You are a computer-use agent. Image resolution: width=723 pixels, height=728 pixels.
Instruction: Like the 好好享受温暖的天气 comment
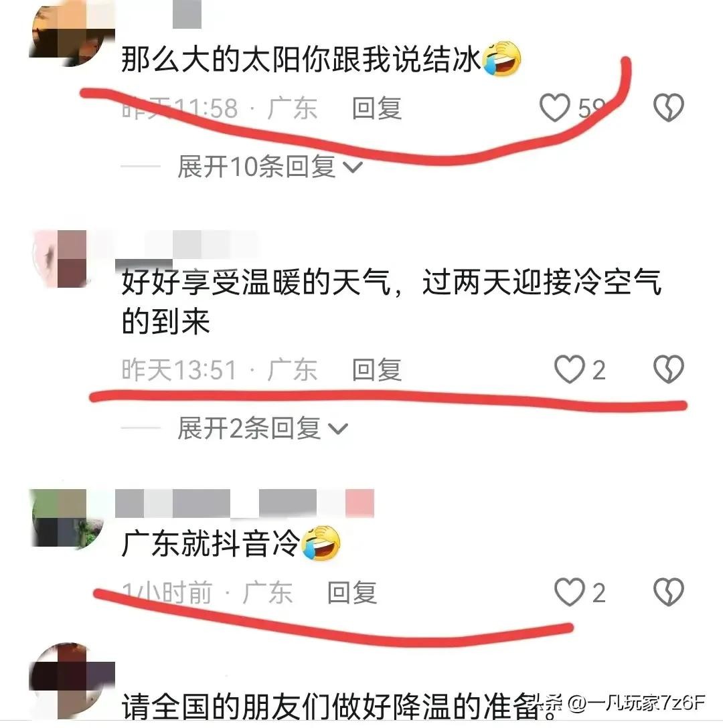point(570,369)
